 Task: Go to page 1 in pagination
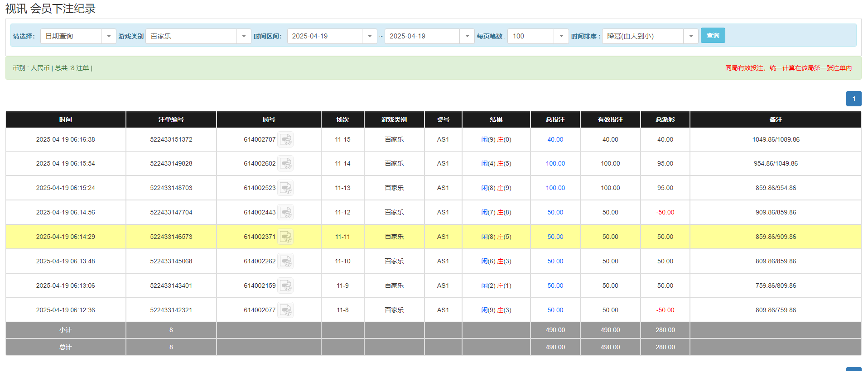click(x=854, y=99)
